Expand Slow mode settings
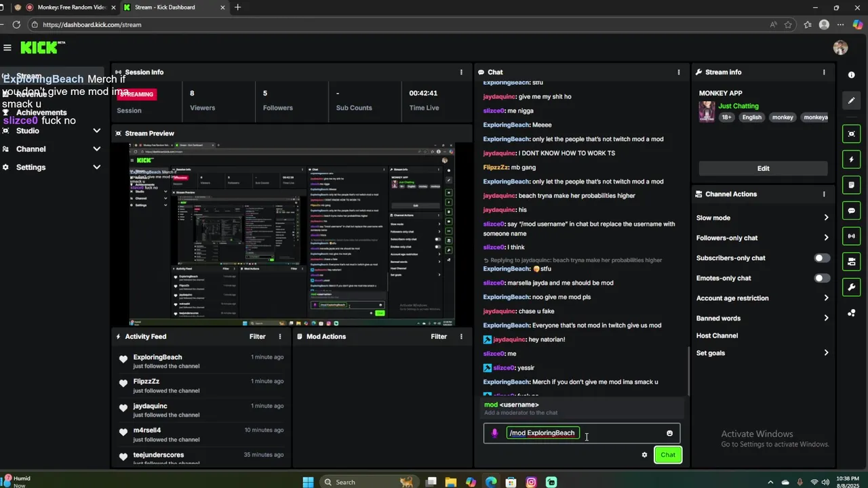The image size is (868, 488). coord(762,218)
